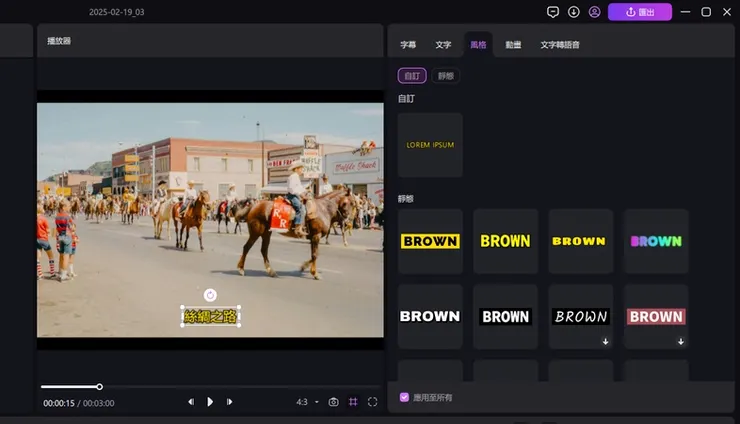Image resolution: width=740 pixels, height=424 pixels.
Task: Download the pink box BROWN style preset
Action: (681, 341)
